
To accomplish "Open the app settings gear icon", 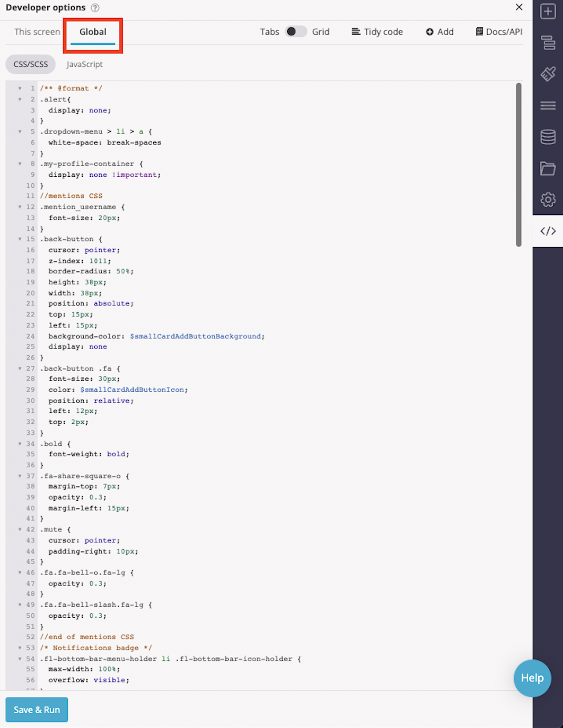I will click(548, 200).
